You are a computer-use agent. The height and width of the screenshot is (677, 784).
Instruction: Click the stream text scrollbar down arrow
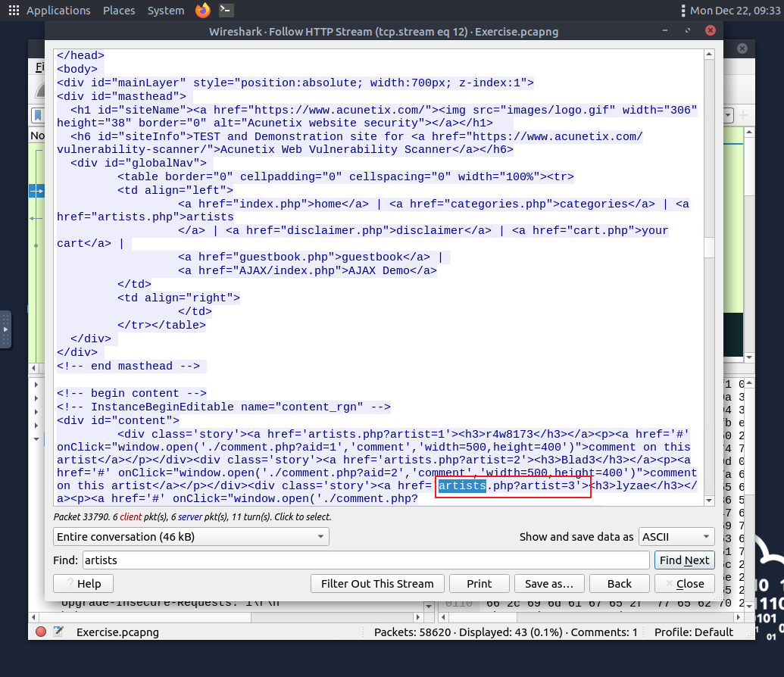coord(708,500)
